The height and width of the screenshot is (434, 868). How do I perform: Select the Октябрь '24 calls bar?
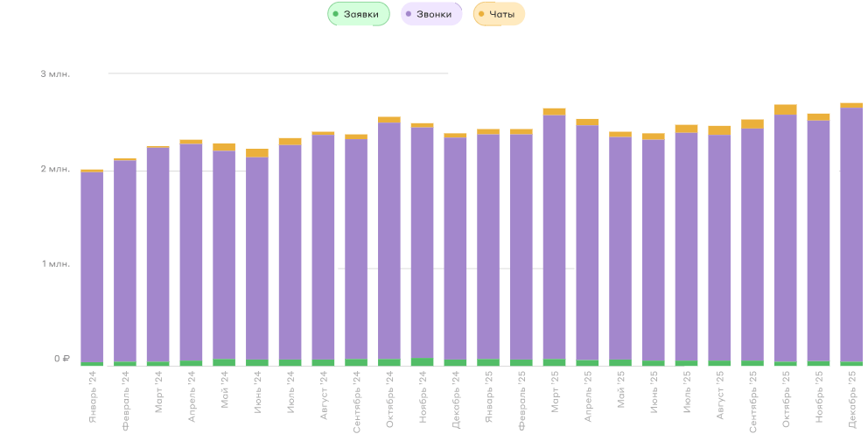(389, 241)
